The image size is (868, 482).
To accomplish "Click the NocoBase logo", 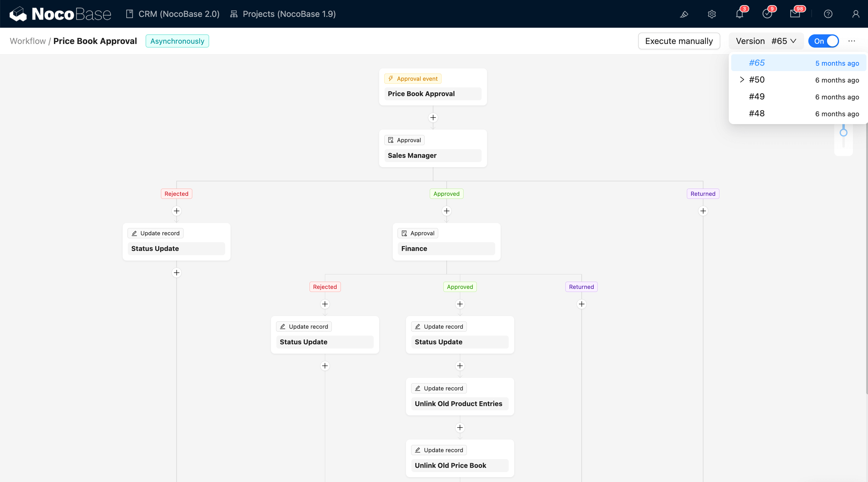I will coord(60,14).
